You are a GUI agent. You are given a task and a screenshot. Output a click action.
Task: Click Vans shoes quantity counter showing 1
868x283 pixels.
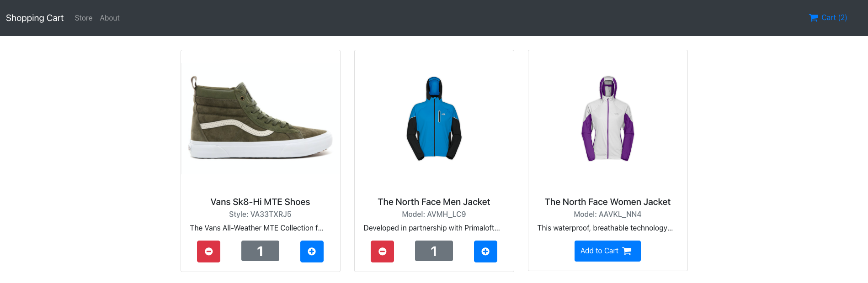260,251
